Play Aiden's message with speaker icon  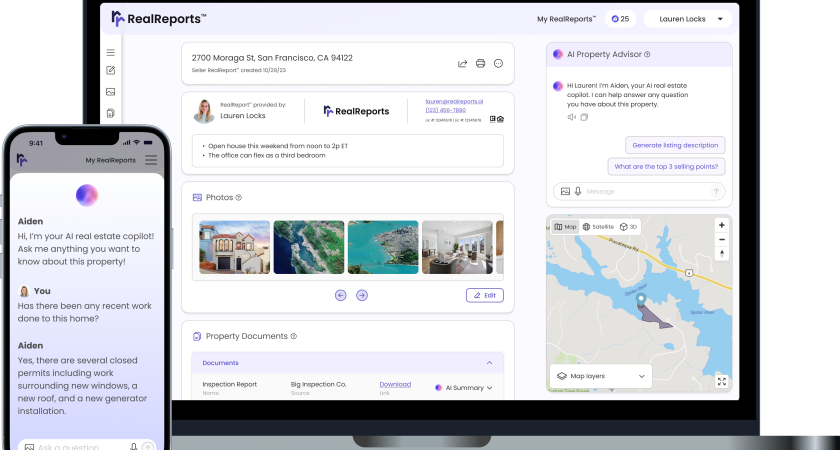(x=572, y=117)
